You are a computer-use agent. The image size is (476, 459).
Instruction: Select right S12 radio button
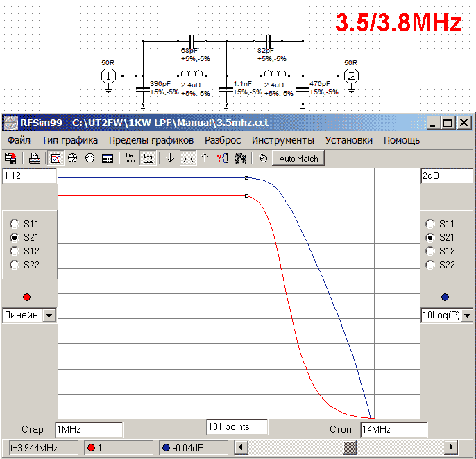click(430, 251)
